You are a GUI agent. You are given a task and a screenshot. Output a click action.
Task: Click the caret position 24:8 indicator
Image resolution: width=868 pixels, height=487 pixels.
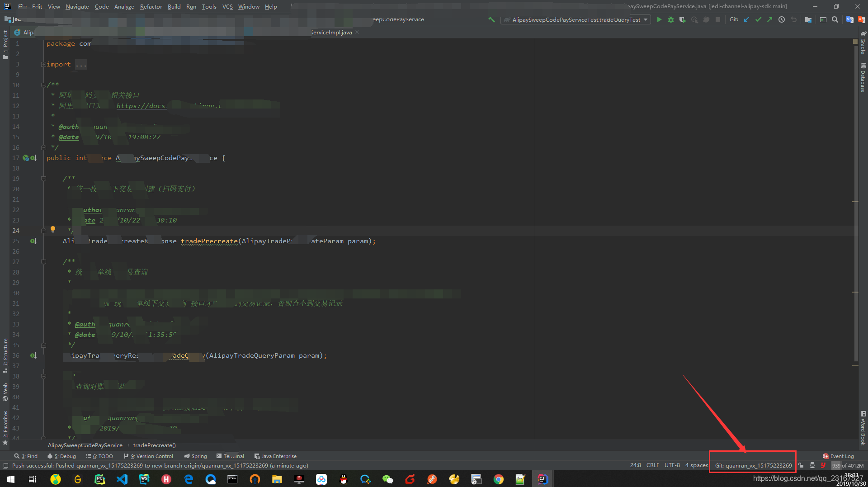(635, 465)
